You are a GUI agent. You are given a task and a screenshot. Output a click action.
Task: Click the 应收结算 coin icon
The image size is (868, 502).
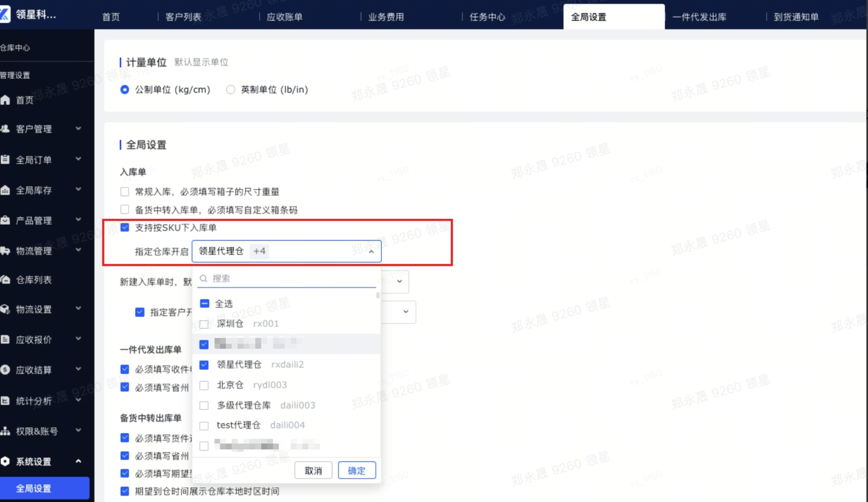[5, 369]
